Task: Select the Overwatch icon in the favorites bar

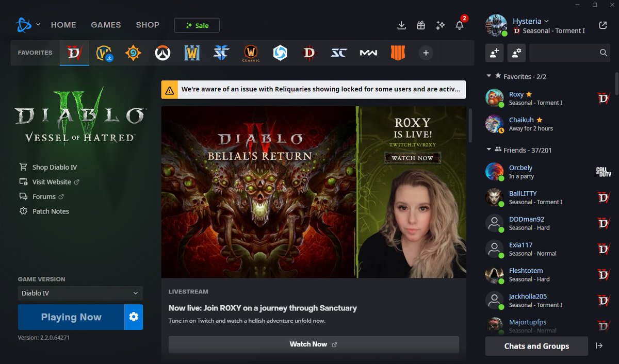Action: pos(162,52)
